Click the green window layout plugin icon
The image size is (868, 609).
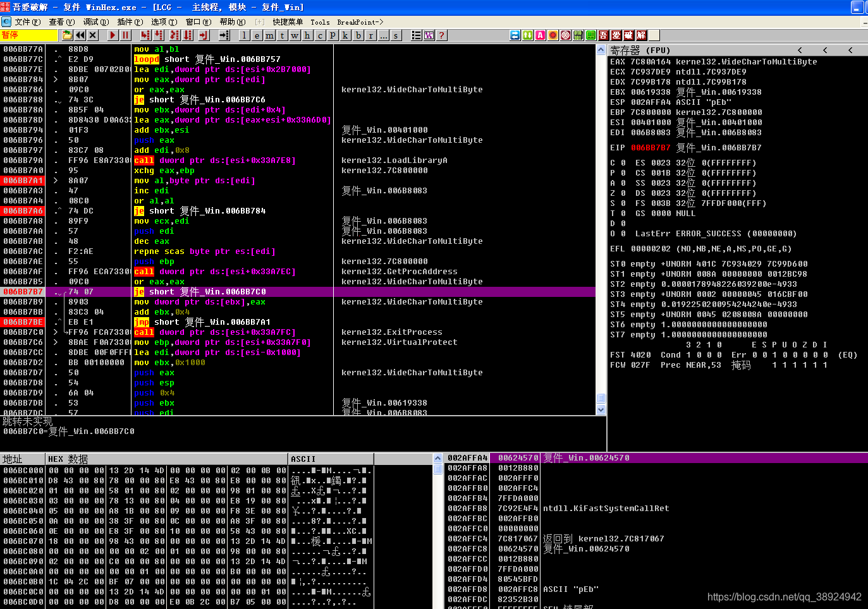(x=591, y=35)
